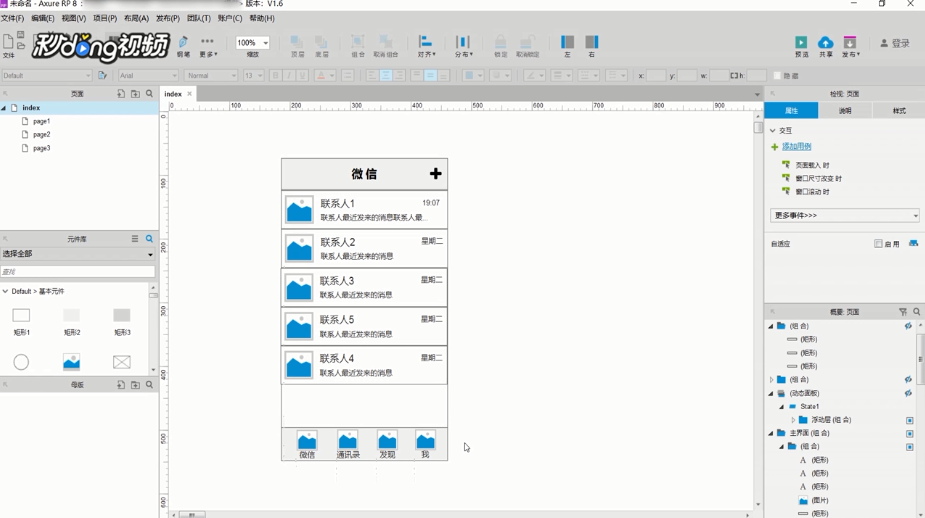
Task: Enable the adaptive views (启用) checkbox
Action: (878, 244)
